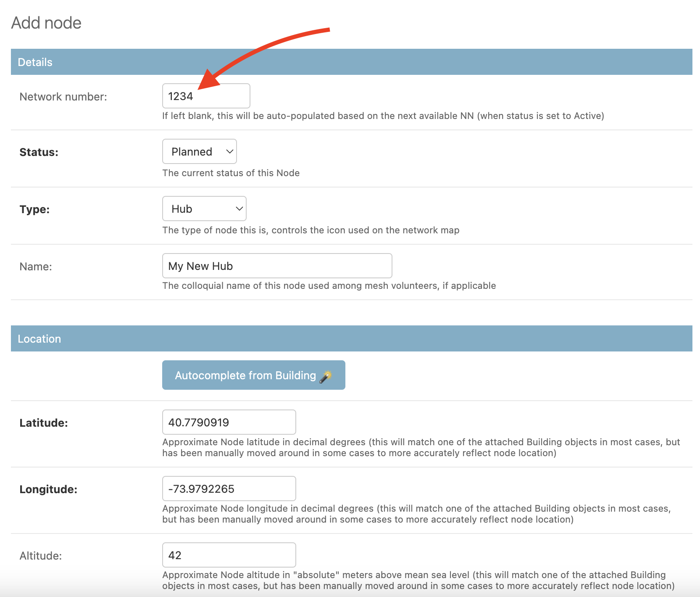700x597 pixels.
Task: Click the Longitude label
Action: 48,489
